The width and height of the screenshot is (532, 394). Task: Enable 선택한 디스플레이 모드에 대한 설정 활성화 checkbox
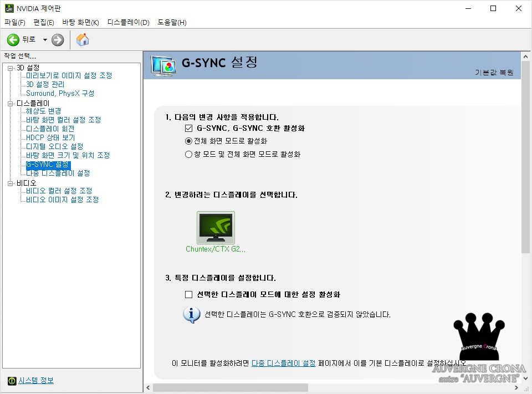(188, 294)
